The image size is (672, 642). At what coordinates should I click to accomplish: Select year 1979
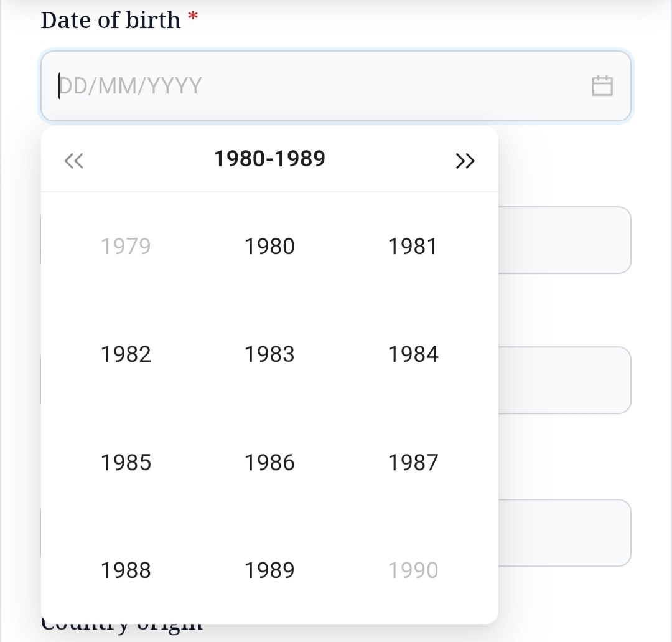point(126,247)
